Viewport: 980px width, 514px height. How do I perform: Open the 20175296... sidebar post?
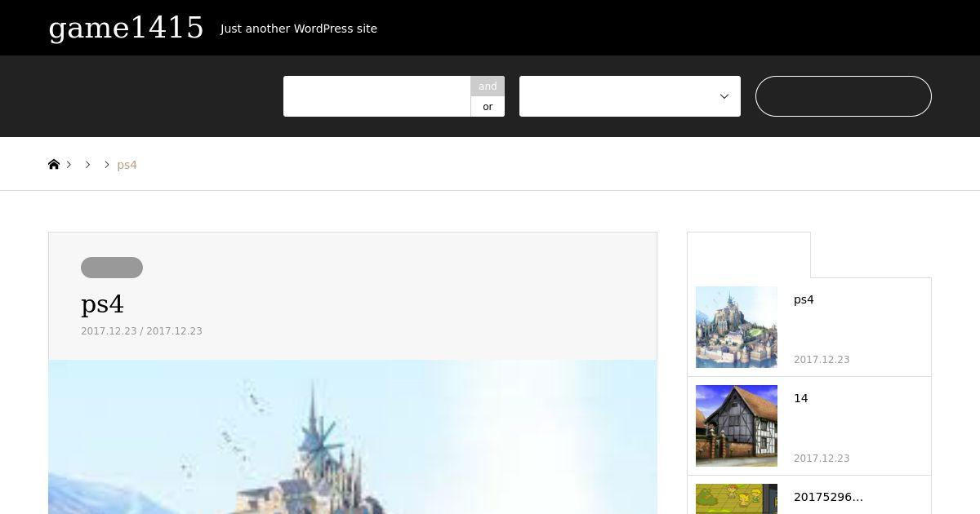(x=828, y=497)
